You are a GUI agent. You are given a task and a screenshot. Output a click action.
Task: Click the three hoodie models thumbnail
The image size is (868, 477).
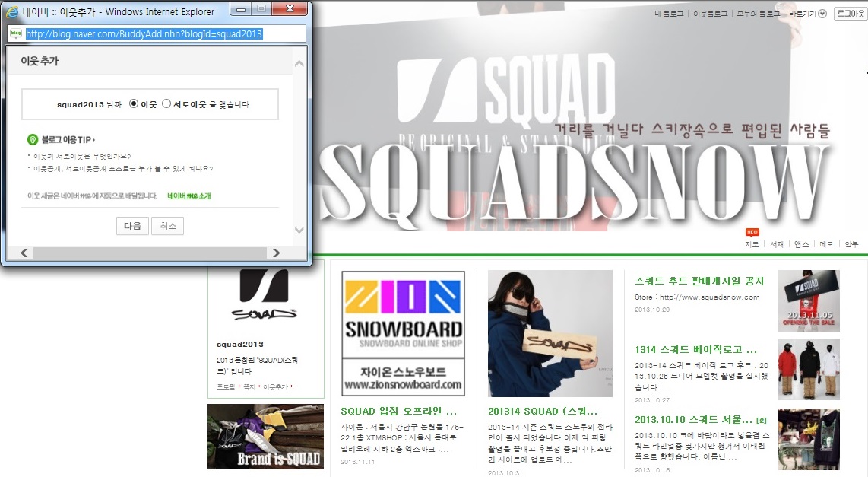809,370
